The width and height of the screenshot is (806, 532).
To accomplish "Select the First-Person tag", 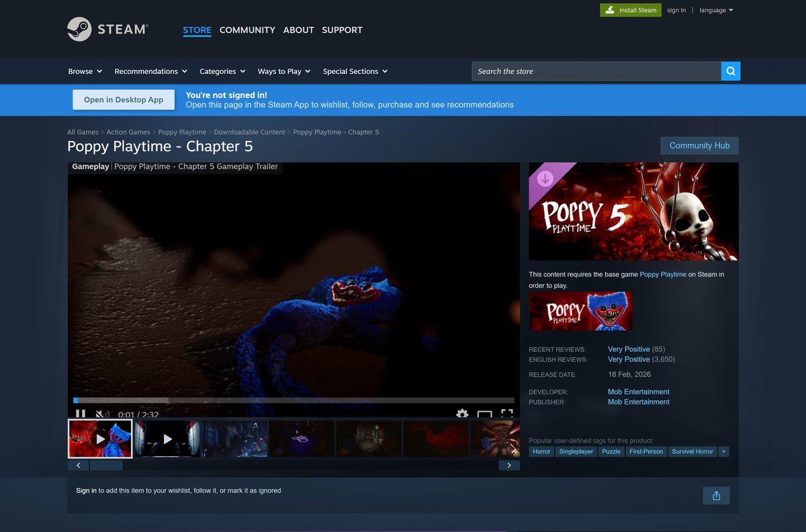I will (x=646, y=451).
